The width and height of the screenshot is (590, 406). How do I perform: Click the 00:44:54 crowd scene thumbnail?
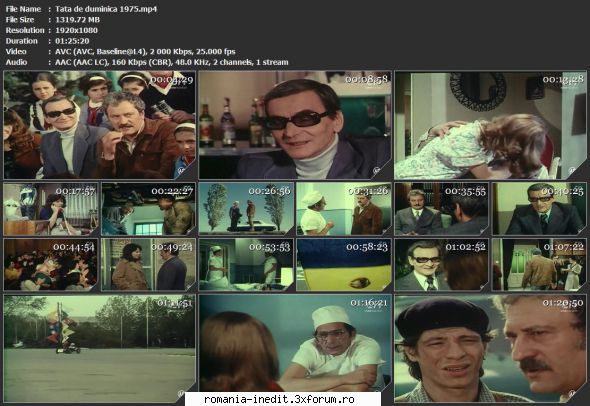tap(51, 265)
